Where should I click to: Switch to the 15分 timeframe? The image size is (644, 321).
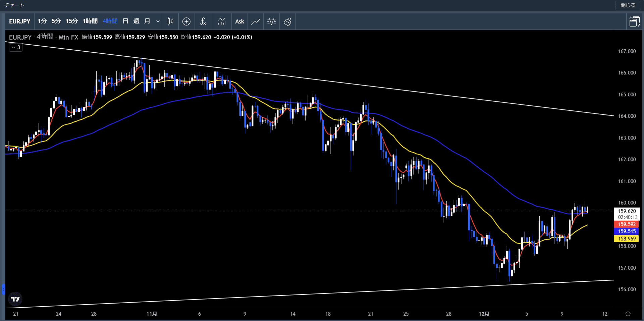pyautogui.click(x=71, y=21)
